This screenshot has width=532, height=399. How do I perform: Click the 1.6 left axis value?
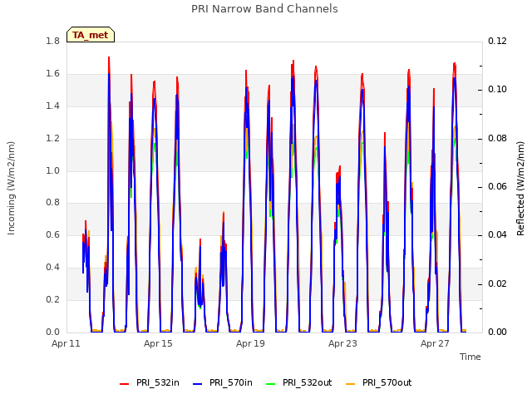click(53, 73)
